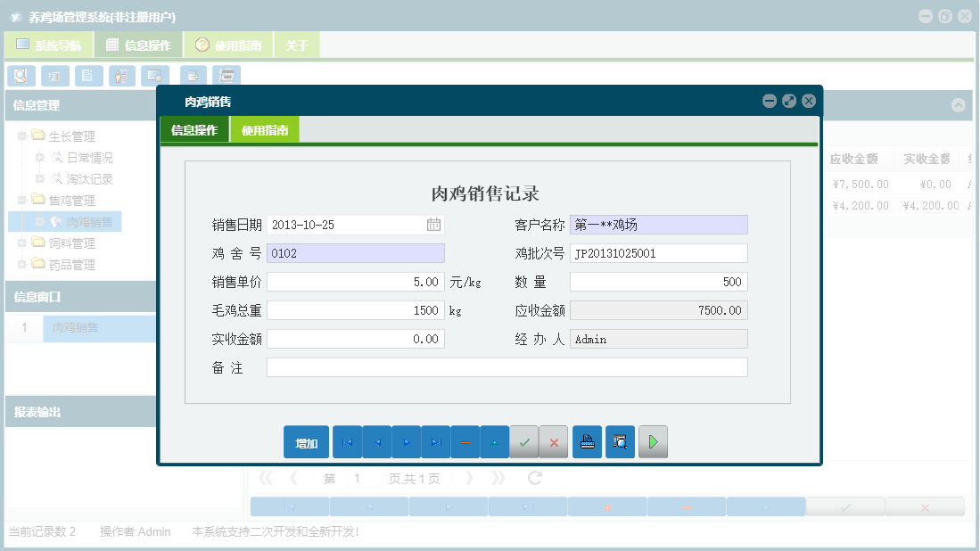Go to the next sales record
980x551 pixels.
click(406, 442)
